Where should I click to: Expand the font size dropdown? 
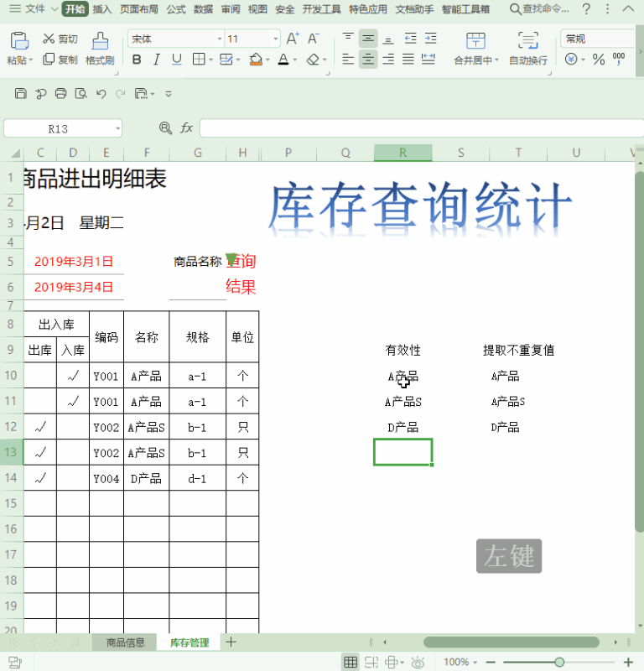tap(275, 39)
